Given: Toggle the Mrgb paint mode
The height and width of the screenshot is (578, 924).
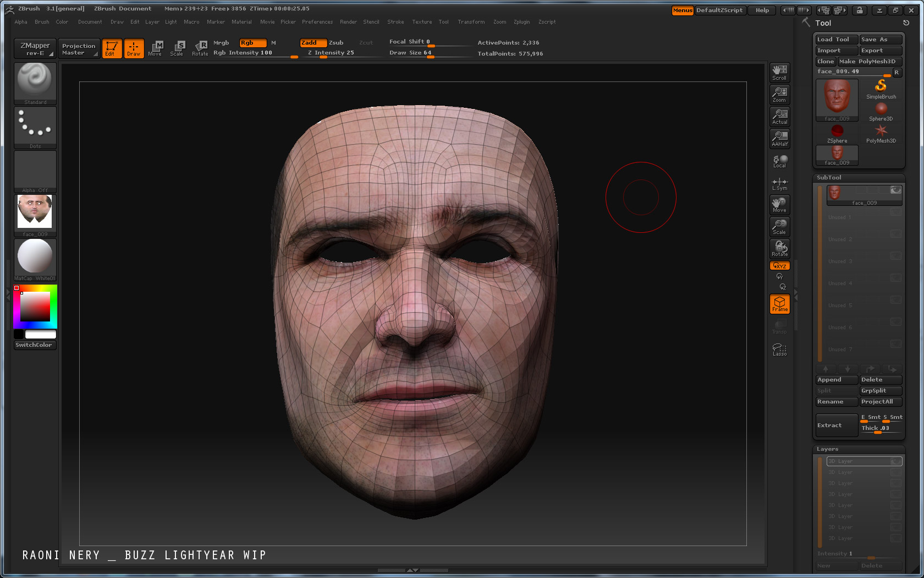Looking at the screenshot, I should (221, 43).
